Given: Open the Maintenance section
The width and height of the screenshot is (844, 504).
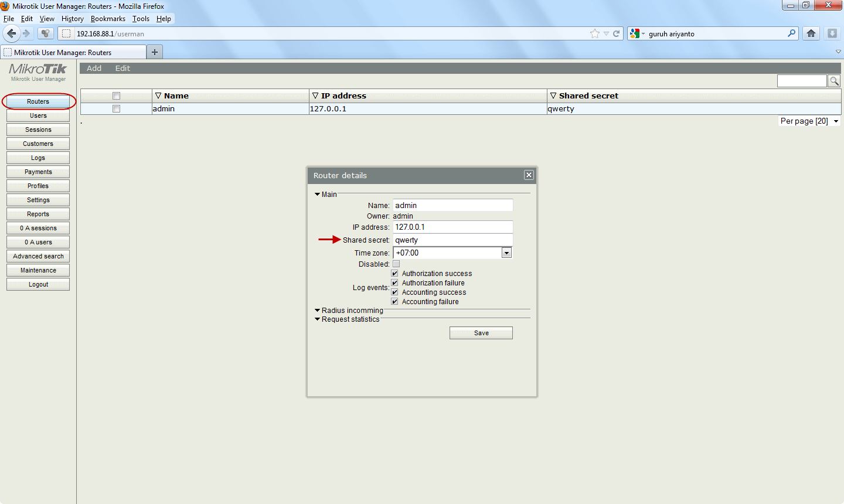Looking at the screenshot, I should pos(38,270).
